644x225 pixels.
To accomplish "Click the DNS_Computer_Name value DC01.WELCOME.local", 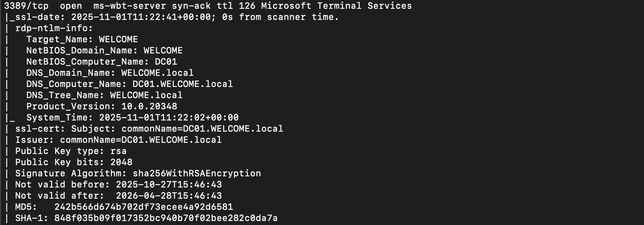I will click(x=183, y=84).
